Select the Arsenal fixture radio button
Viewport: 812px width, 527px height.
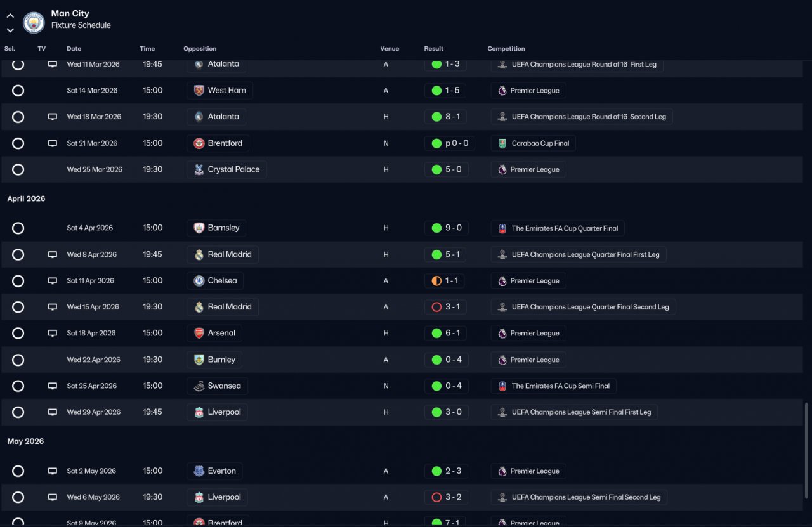tap(18, 334)
